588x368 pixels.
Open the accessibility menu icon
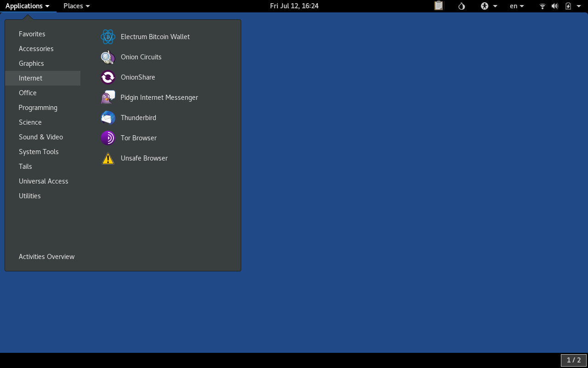pyautogui.click(x=484, y=6)
